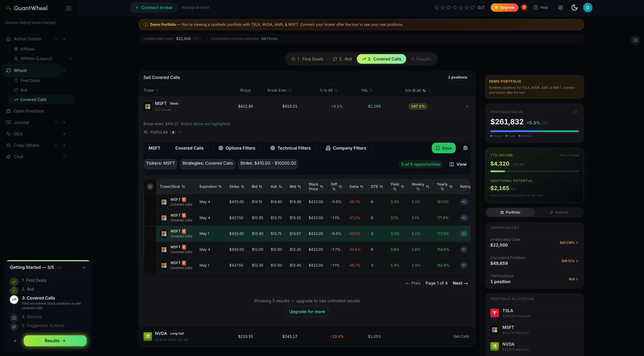The image size is (644, 356).
Task: Go to Next results page
Action: pyautogui.click(x=460, y=283)
